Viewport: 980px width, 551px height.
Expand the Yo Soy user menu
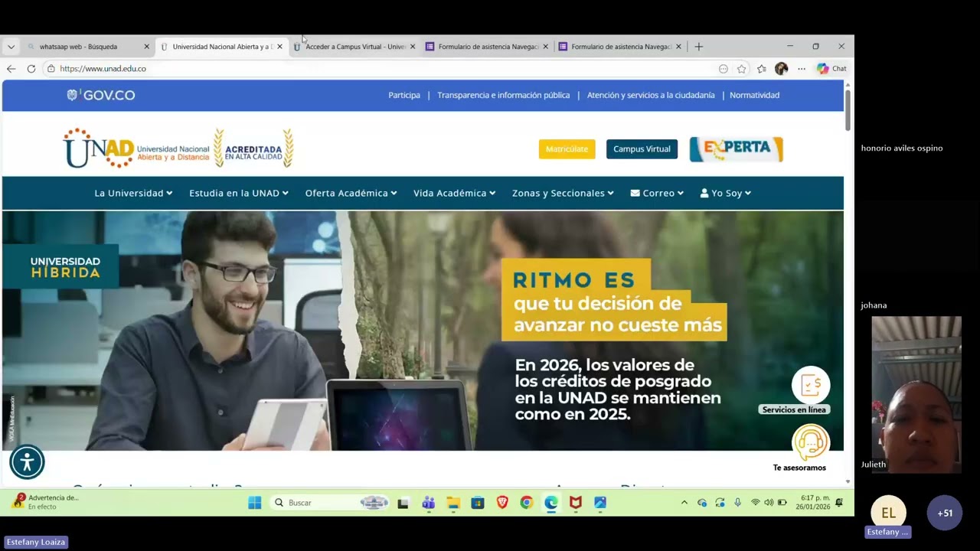click(726, 193)
